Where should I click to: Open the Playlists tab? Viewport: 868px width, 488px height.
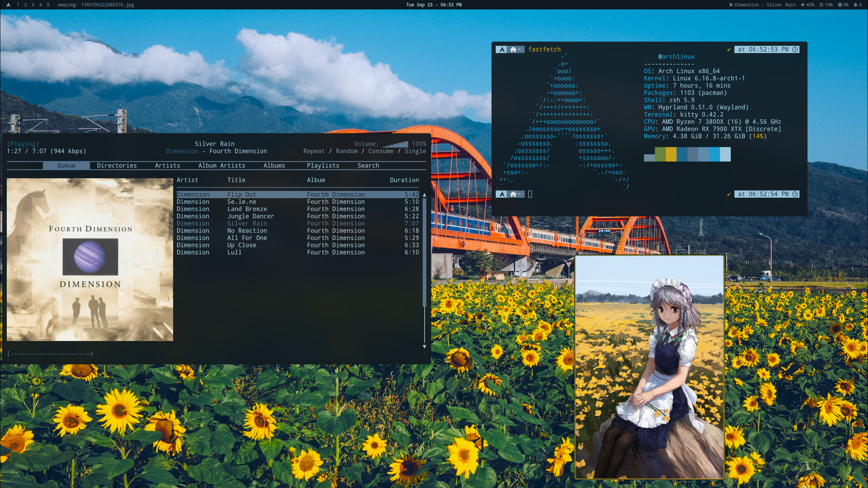(323, 165)
